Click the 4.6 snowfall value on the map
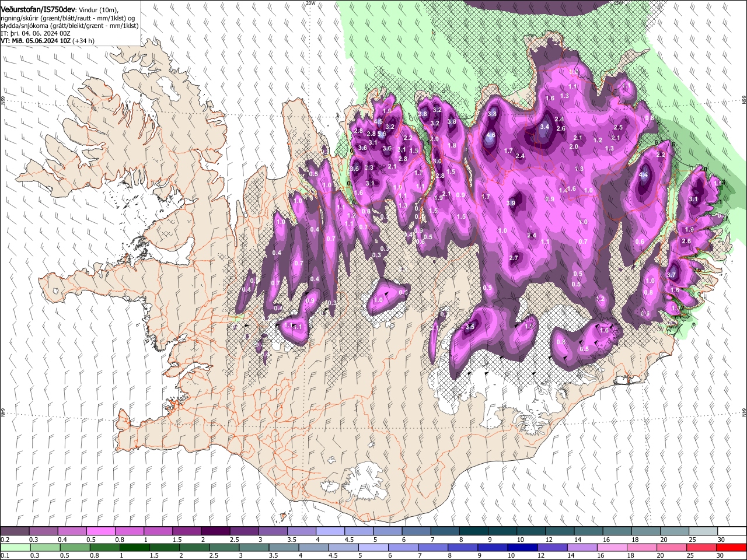 tap(491, 135)
